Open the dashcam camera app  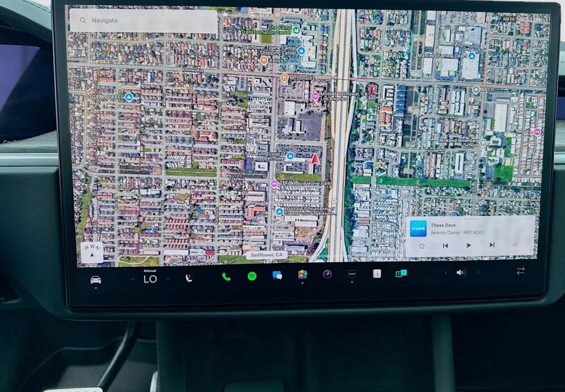tap(327, 275)
